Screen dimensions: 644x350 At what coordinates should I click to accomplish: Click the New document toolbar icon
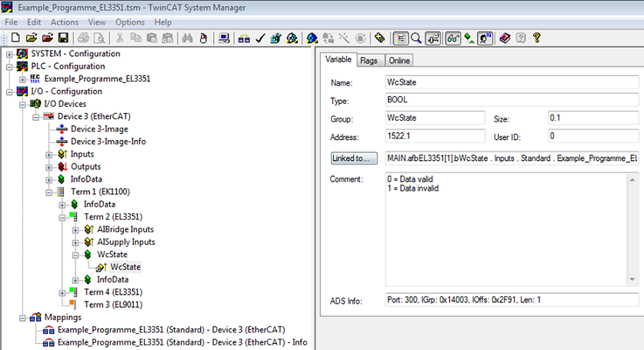(x=15, y=38)
